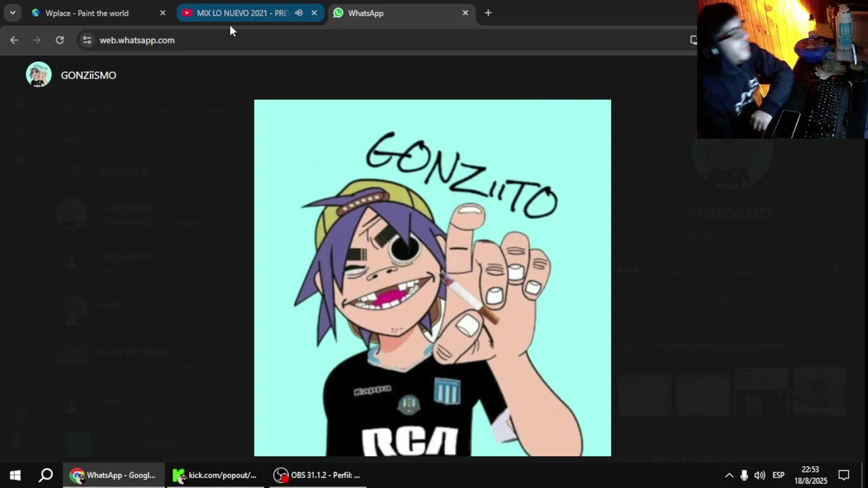The height and width of the screenshot is (488, 868).
Task: Switch to WhatsApp Chrome taskbar window
Action: click(114, 475)
